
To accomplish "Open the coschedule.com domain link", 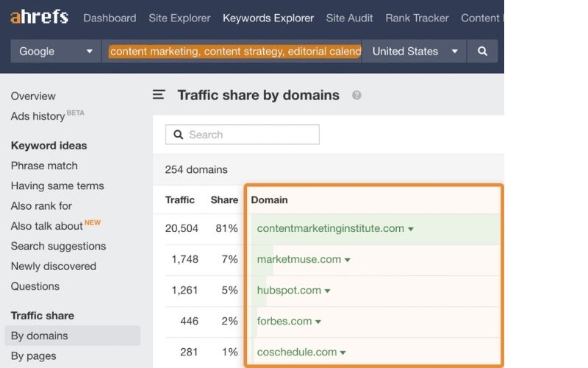I will [x=297, y=352].
